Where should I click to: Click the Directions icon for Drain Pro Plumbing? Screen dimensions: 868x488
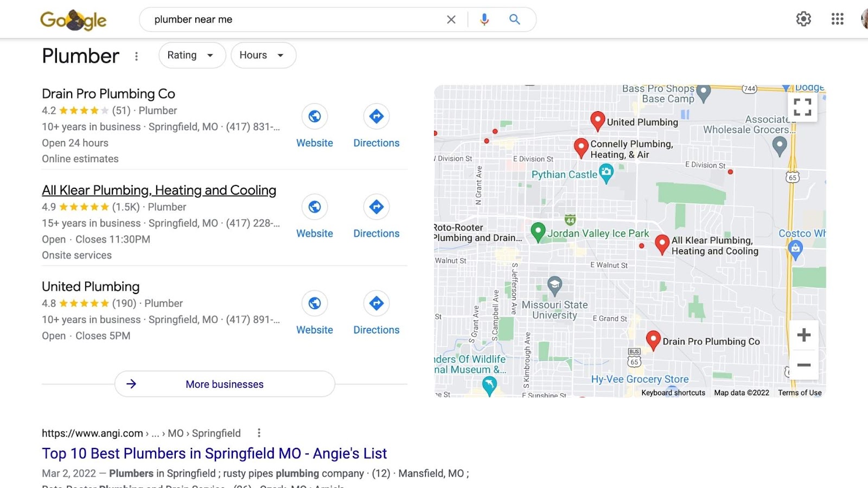376,116
